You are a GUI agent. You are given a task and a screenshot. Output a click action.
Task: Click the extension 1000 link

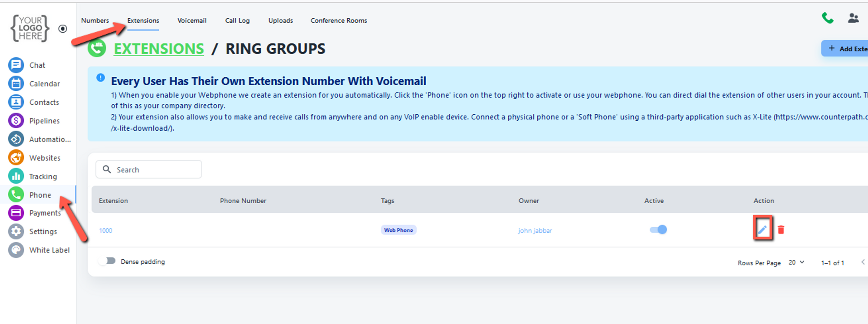(105, 231)
